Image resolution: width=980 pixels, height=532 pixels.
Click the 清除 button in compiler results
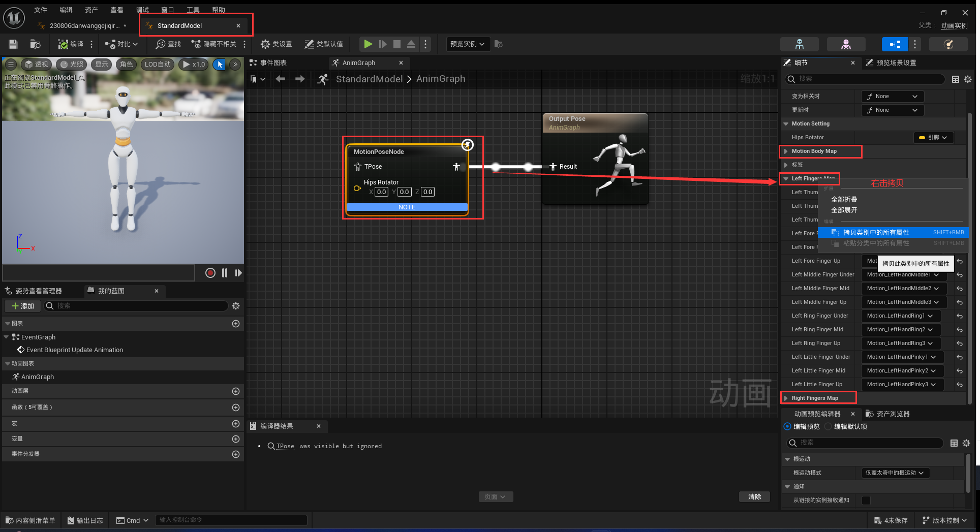[754, 496]
